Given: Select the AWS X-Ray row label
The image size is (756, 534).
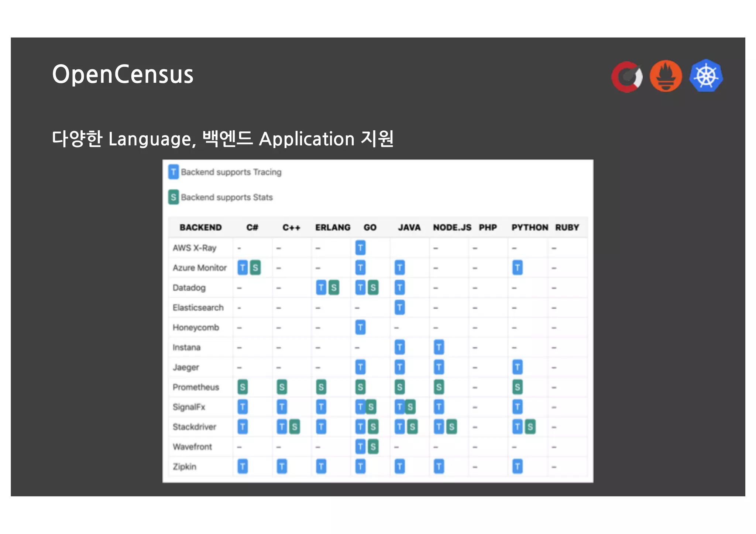Looking at the screenshot, I should coord(195,248).
